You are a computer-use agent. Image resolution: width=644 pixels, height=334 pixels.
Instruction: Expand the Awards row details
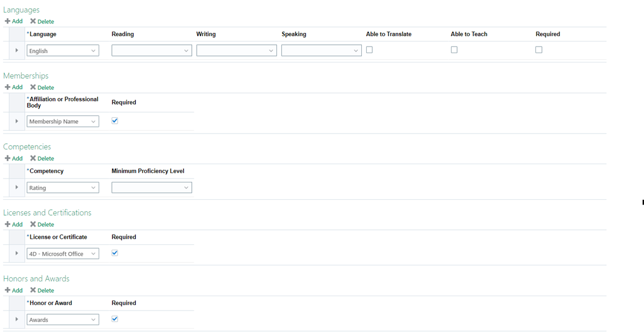(16, 319)
